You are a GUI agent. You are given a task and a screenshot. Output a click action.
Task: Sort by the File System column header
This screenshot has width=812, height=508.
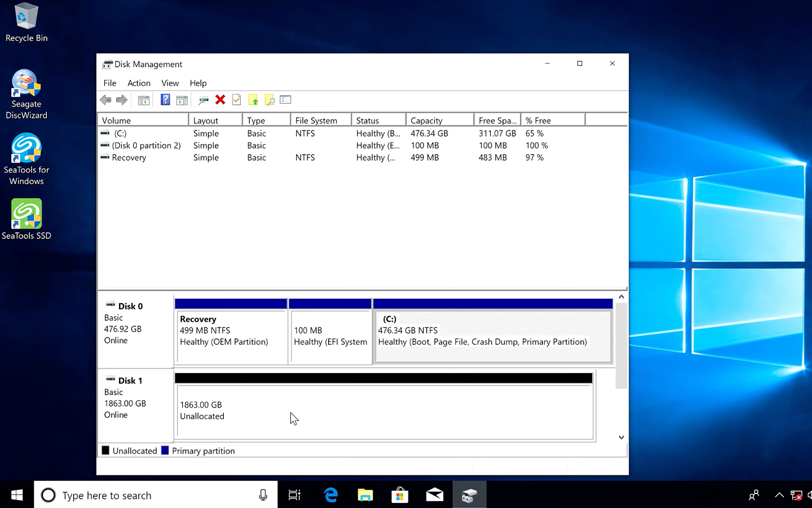click(321, 120)
